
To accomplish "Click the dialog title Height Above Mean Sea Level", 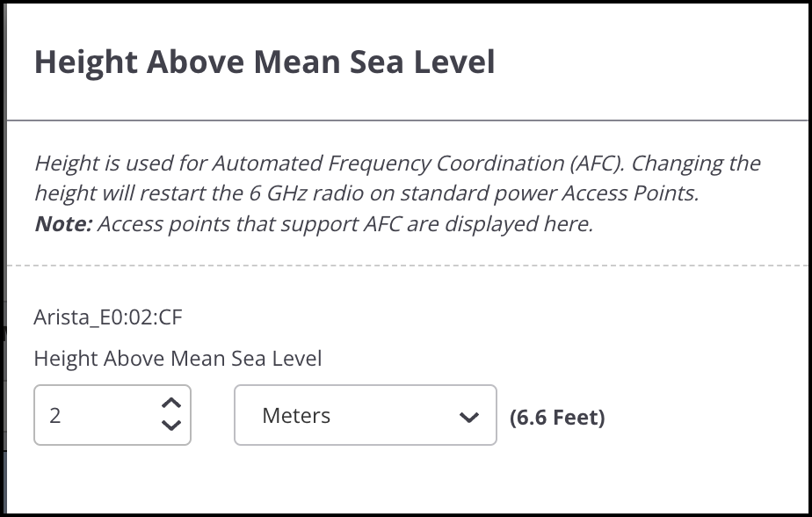I will (264, 62).
